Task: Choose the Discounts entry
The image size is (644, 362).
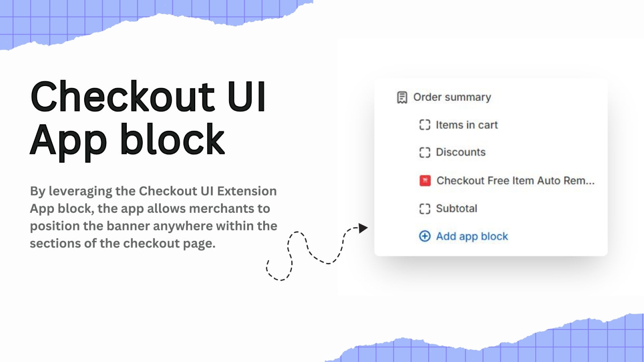Action: point(461,152)
